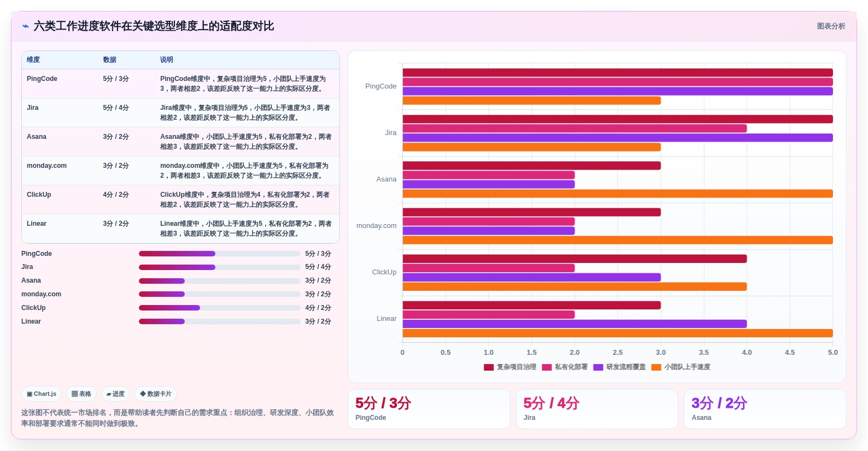Click the Linear progress bar

(220, 321)
